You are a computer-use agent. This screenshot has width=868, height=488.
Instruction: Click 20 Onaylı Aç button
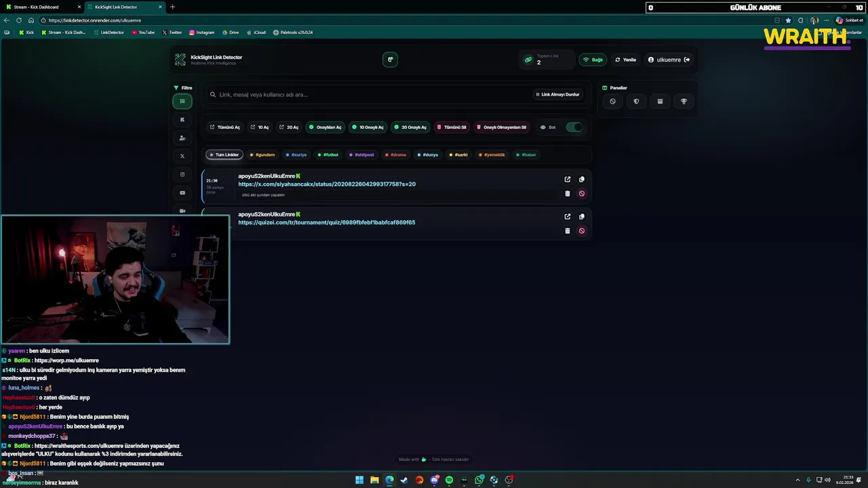(410, 127)
